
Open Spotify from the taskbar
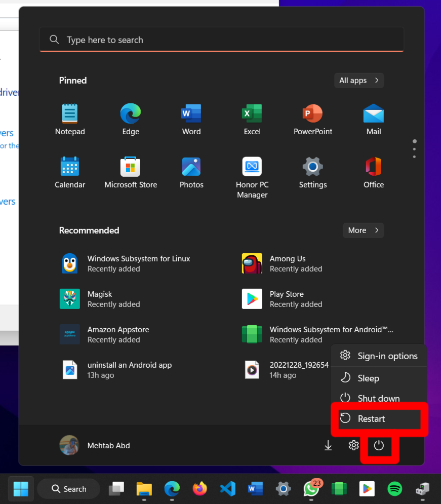pos(395,489)
